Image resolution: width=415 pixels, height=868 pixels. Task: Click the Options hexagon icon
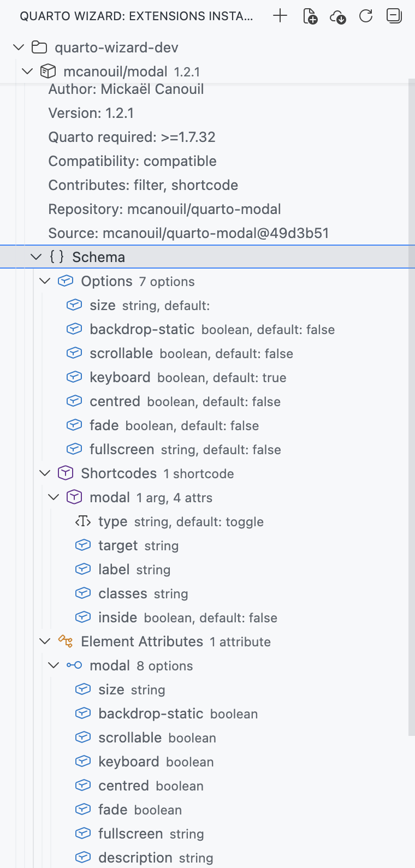[66, 281]
